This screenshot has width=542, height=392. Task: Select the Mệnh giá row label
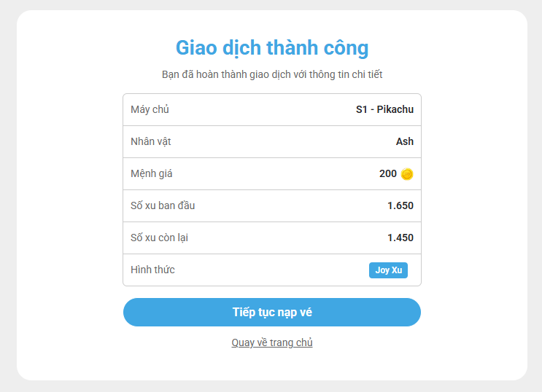[152, 173]
